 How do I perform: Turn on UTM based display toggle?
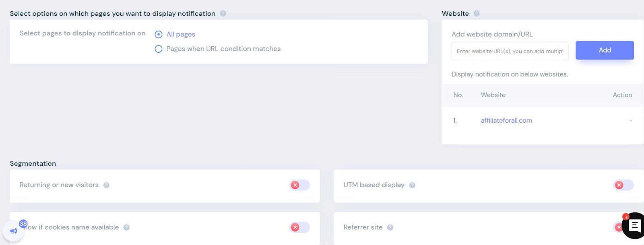point(623,185)
